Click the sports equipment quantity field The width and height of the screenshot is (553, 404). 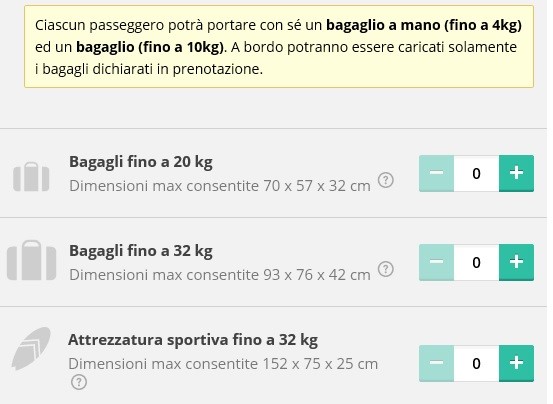(476, 363)
